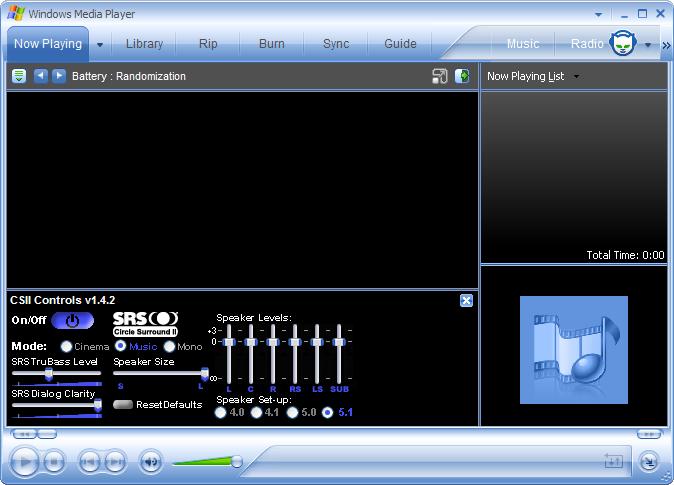Expand the Now Playing tab dropdown arrow
Image resolution: width=674 pixels, height=485 pixels.
[100, 45]
